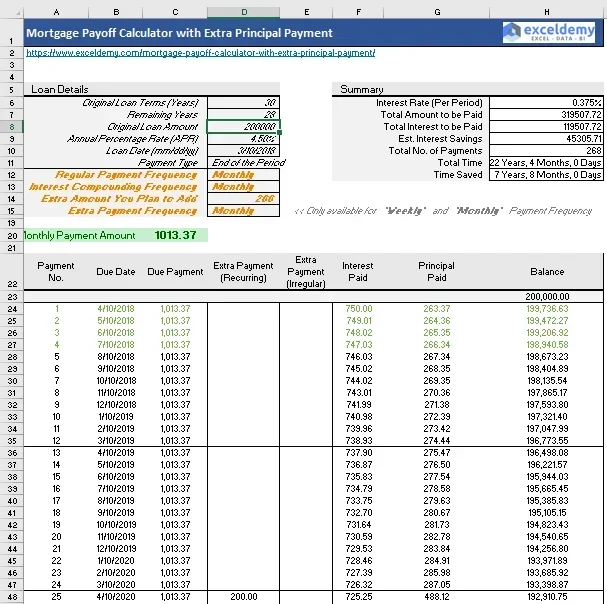This screenshot has height=604, width=607.
Task: Select Original Loan Amount cell 200000
Action: click(243, 127)
